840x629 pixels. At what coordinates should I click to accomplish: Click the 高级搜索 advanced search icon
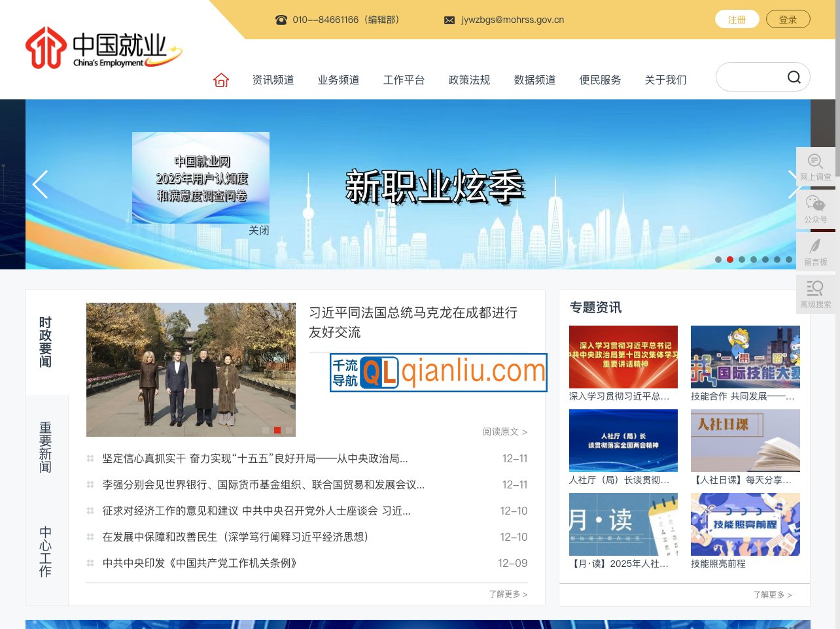pyautogui.click(x=815, y=292)
